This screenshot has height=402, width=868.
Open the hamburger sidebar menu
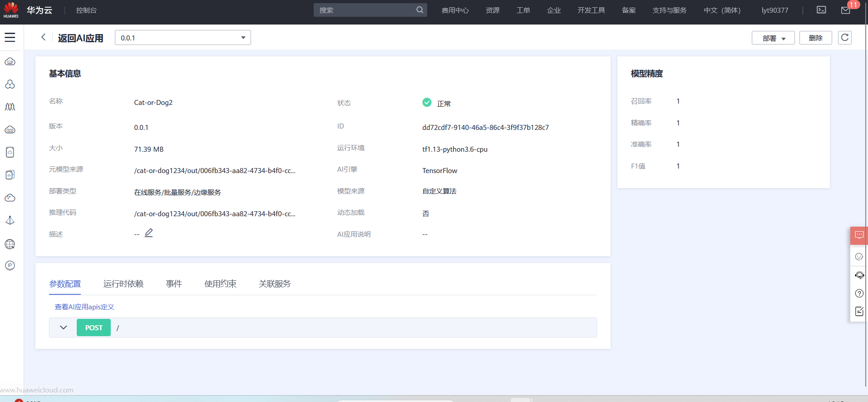click(10, 37)
